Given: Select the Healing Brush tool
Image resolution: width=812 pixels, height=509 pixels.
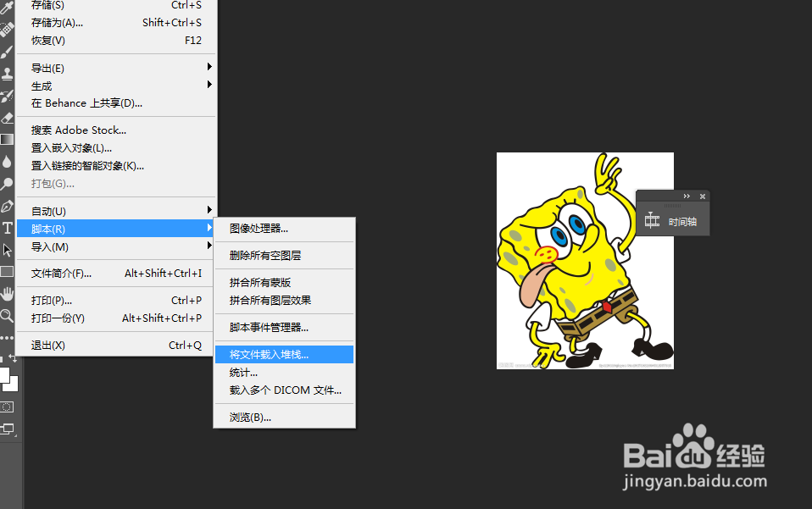Looking at the screenshot, I should [x=7, y=30].
